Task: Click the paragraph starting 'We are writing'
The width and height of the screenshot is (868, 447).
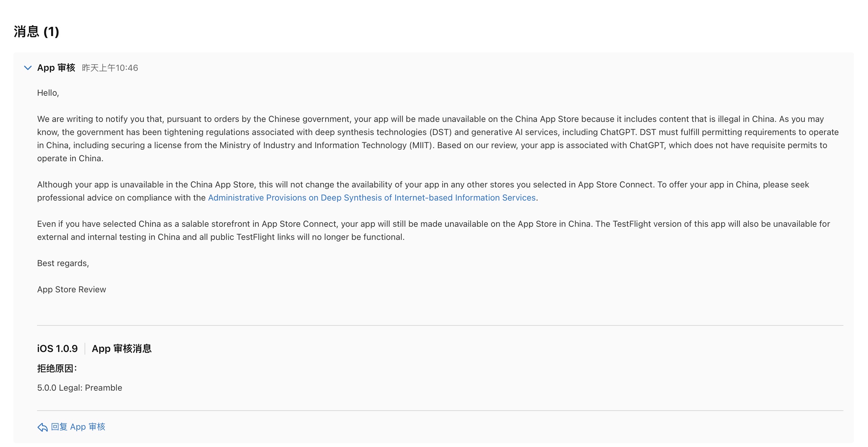Action: pyautogui.click(x=430, y=119)
